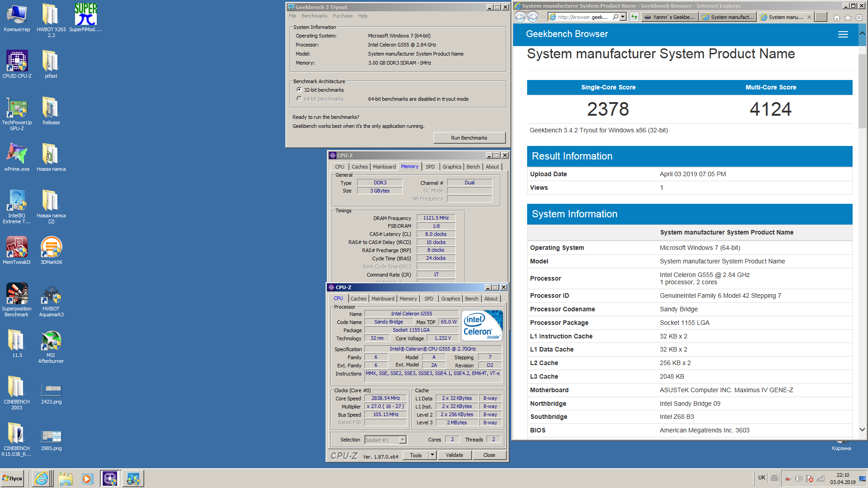Open About tab in front CPU-Z

[x=491, y=299]
